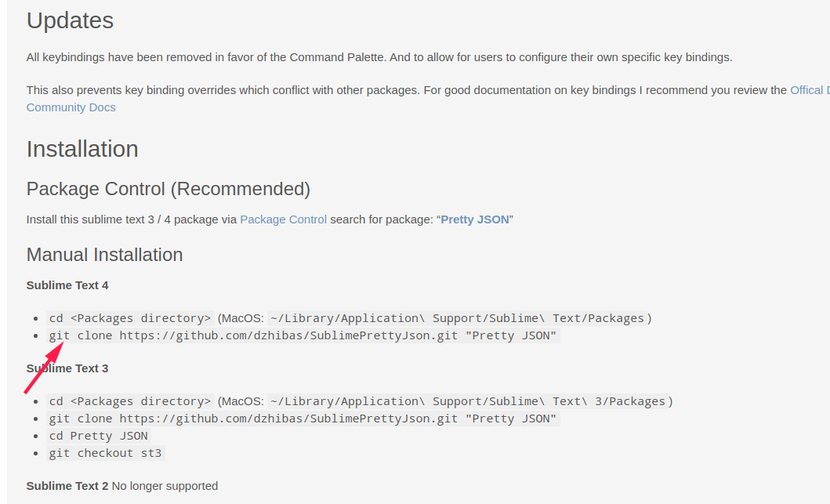The height and width of the screenshot is (504, 830).
Task: Click the Sublime Text 3 subheading
Action: [67, 368]
